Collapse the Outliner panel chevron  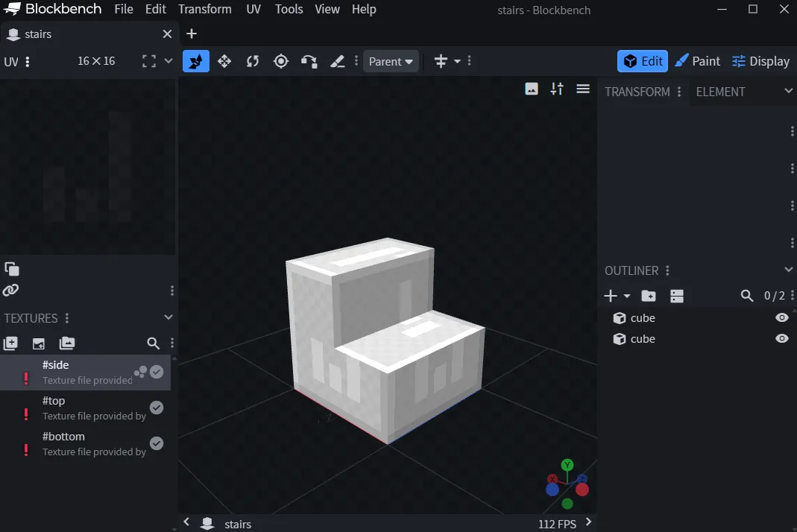[x=789, y=270]
